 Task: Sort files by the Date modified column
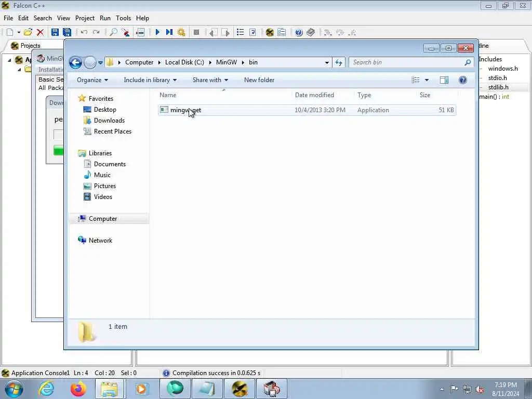pyautogui.click(x=322, y=95)
